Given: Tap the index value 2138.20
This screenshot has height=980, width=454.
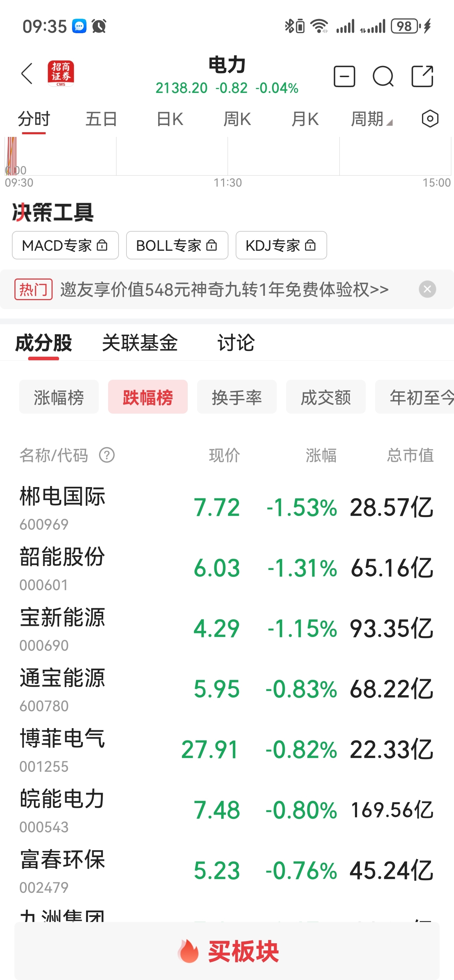Looking at the screenshot, I should click(x=182, y=88).
